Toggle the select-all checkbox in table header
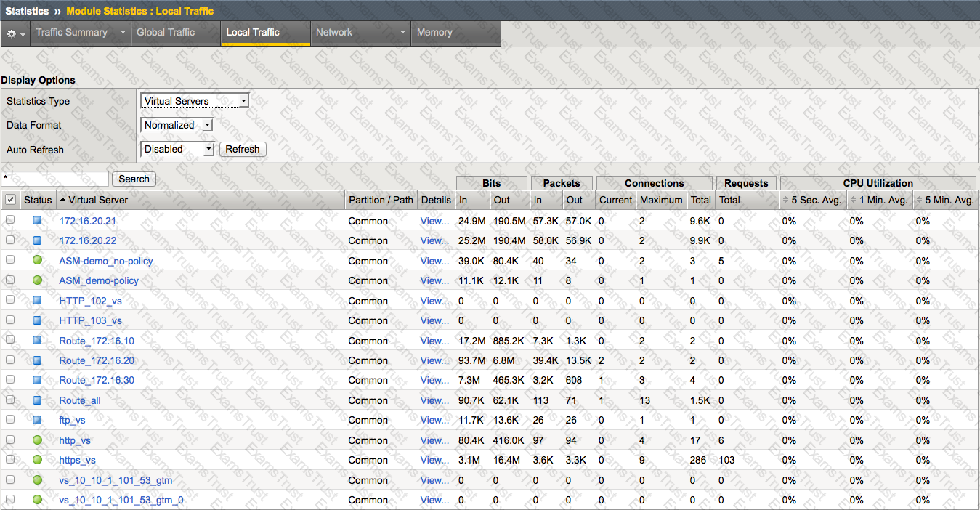 coord(10,200)
